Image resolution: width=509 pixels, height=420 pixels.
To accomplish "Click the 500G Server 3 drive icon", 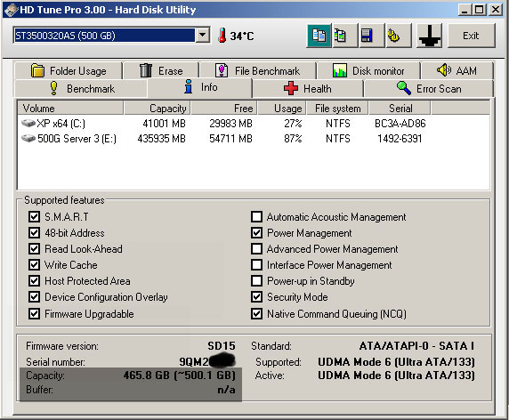I will [28, 139].
